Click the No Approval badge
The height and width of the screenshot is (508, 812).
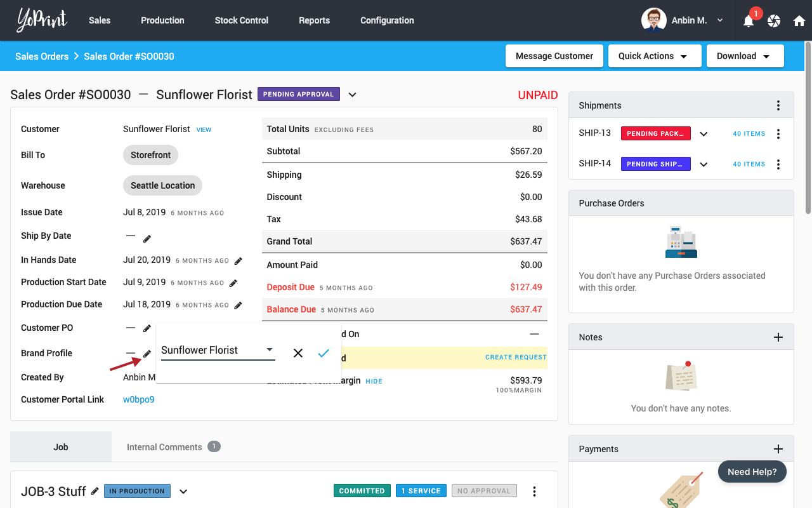coord(484,491)
